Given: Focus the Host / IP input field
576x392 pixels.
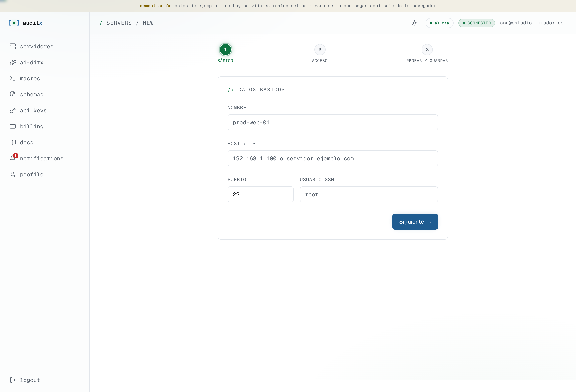Looking at the screenshot, I should [333, 158].
